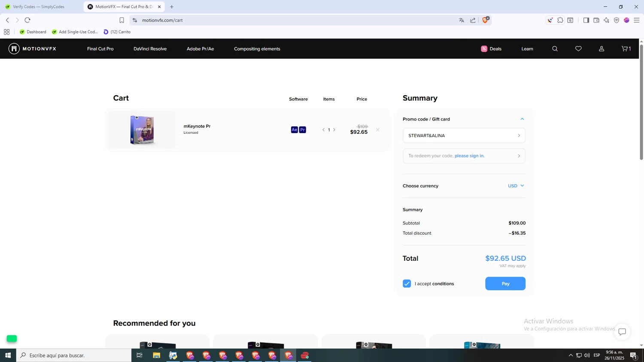Close the MotionVFX browser tab
This screenshot has height=362, width=644.
pyautogui.click(x=159, y=7)
